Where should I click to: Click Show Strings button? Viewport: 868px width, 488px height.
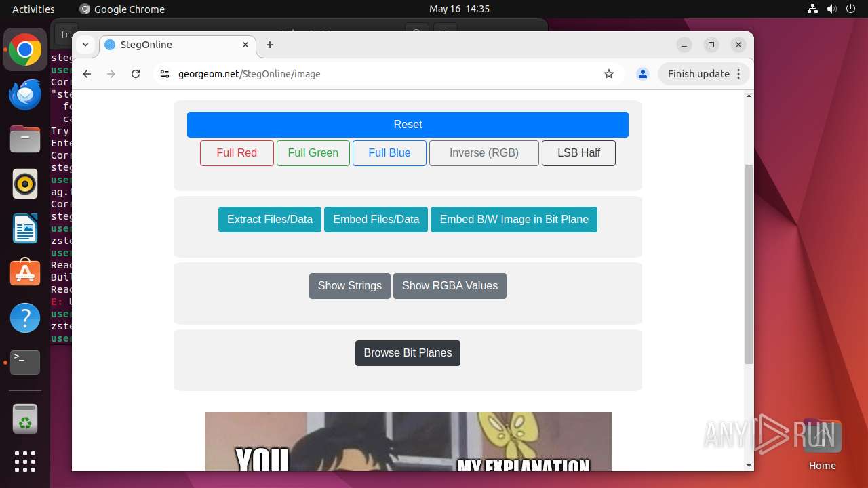350,286
